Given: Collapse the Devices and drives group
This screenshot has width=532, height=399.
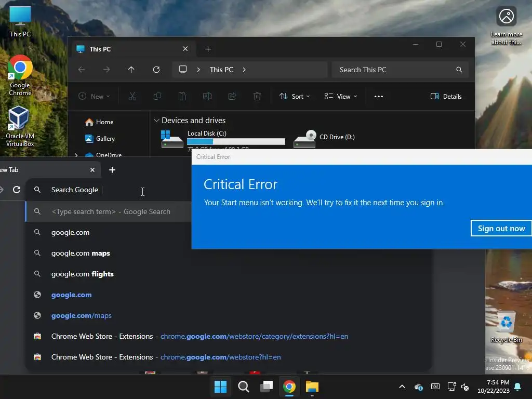Looking at the screenshot, I should tap(156, 121).
